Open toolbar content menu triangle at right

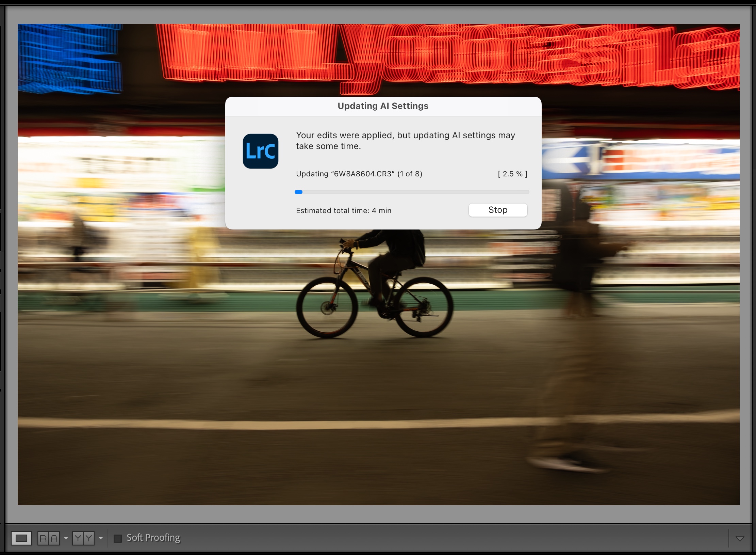click(x=740, y=539)
